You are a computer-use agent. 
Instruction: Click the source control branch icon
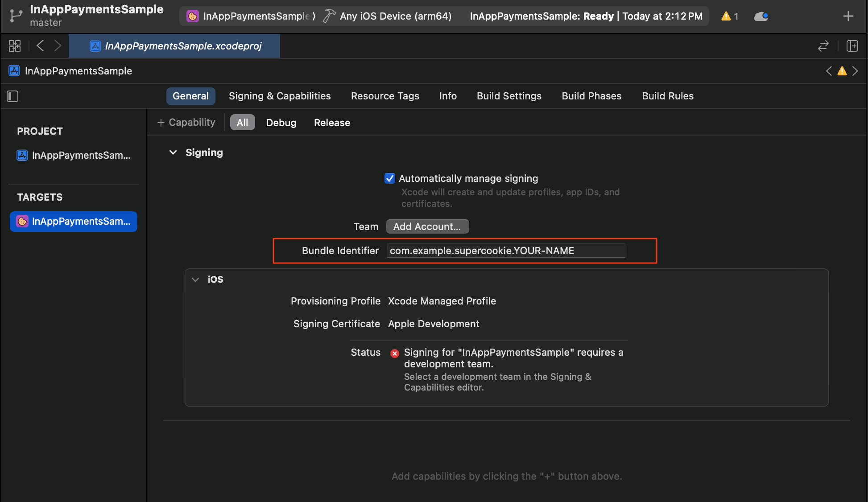pos(16,16)
